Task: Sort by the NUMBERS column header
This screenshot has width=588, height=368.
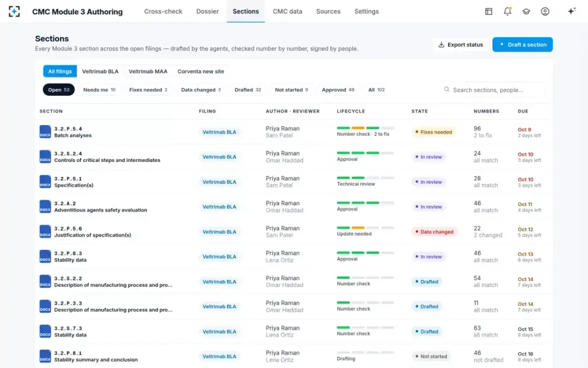Action: point(486,111)
